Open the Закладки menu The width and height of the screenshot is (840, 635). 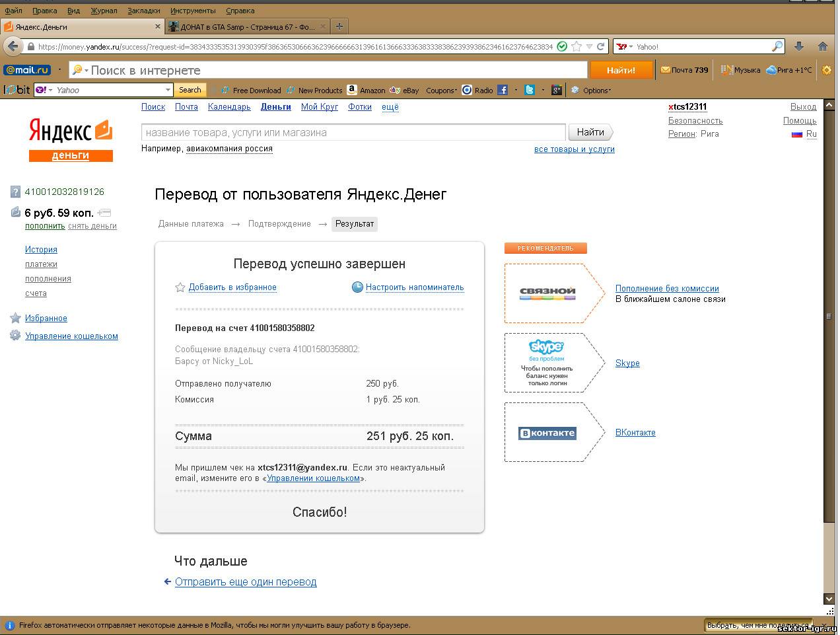coord(143,11)
